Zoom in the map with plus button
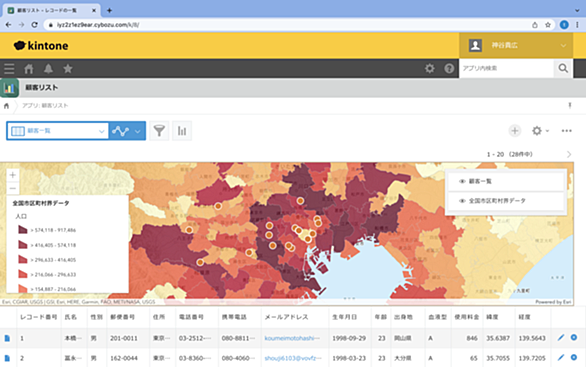 click(13, 175)
